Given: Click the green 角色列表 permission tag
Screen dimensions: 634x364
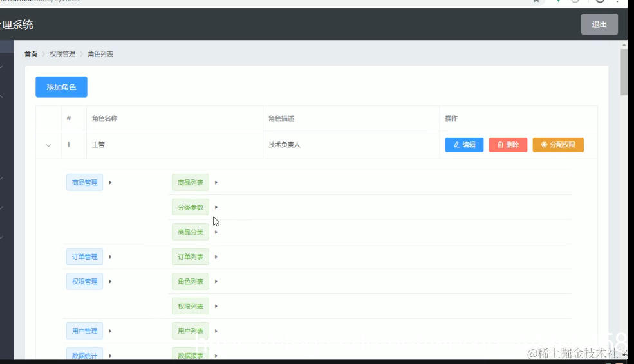Looking at the screenshot, I should click(x=191, y=282).
